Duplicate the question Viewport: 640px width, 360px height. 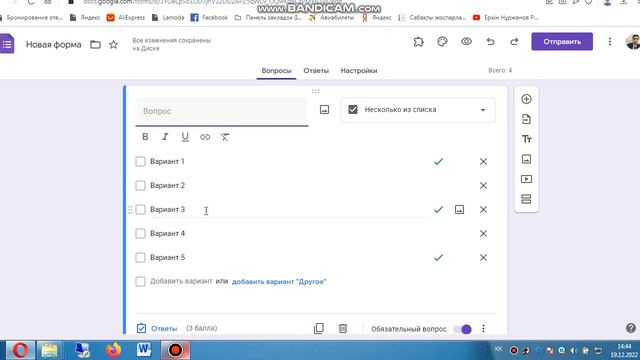319,329
